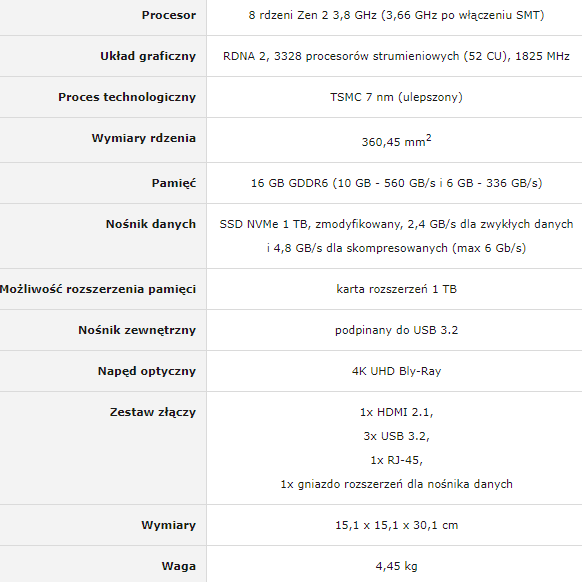Click the Nośnik zewnętrzny label
The width and height of the screenshot is (582, 582).
[x=137, y=330]
